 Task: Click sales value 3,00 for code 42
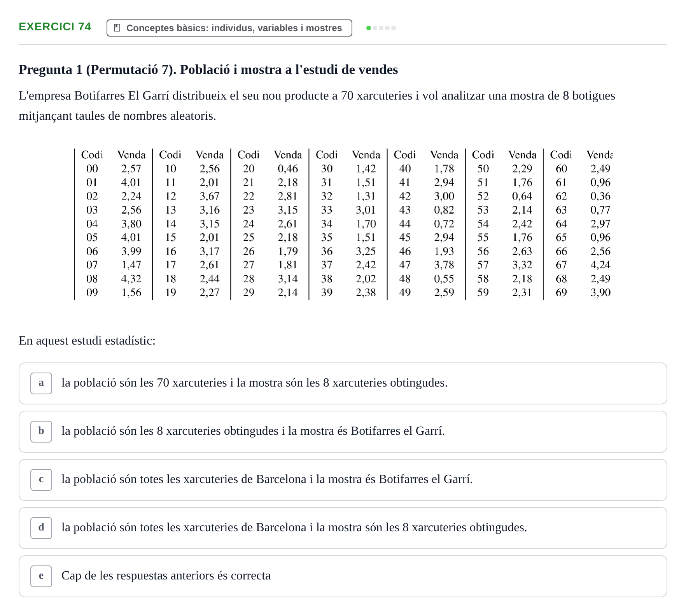444,196
